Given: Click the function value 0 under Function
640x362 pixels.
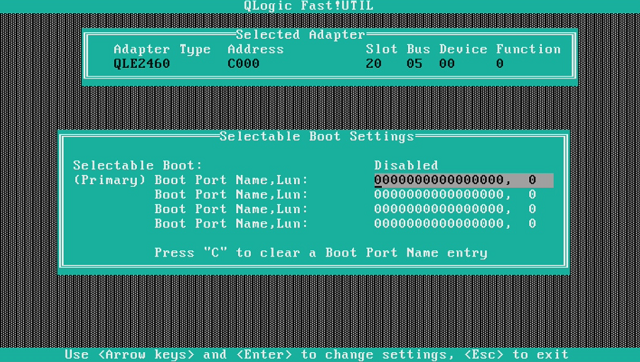Looking at the screenshot, I should 500,64.
